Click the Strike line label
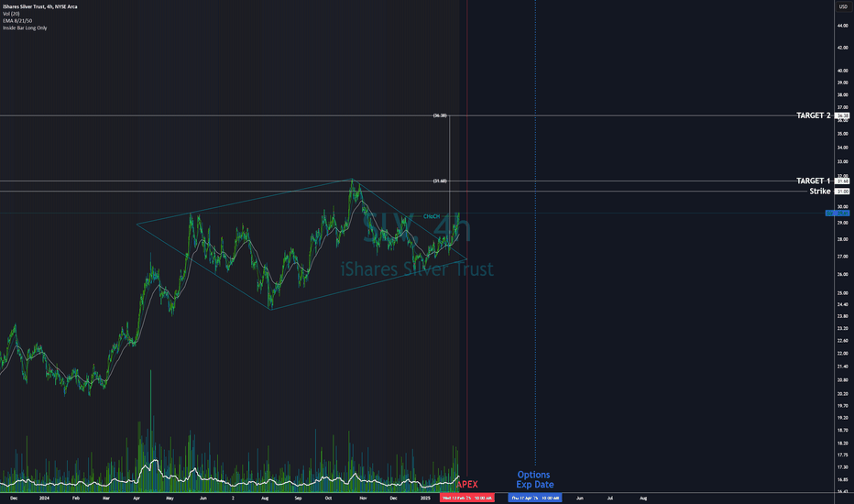This screenshot has height=504, width=854. [820, 192]
